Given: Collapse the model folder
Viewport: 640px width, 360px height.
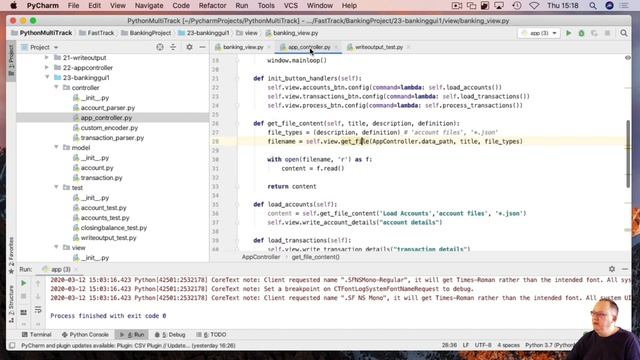Looking at the screenshot, I should (56, 147).
